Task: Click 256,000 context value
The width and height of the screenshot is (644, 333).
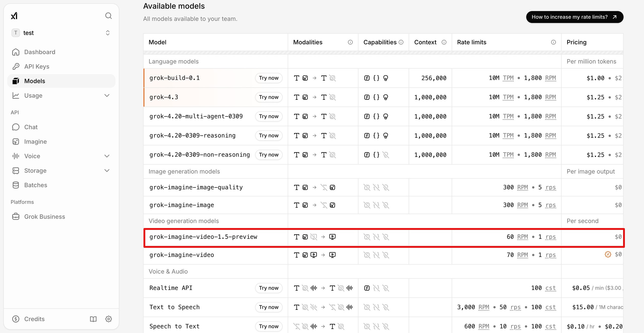Action: pyautogui.click(x=434, y=78)
